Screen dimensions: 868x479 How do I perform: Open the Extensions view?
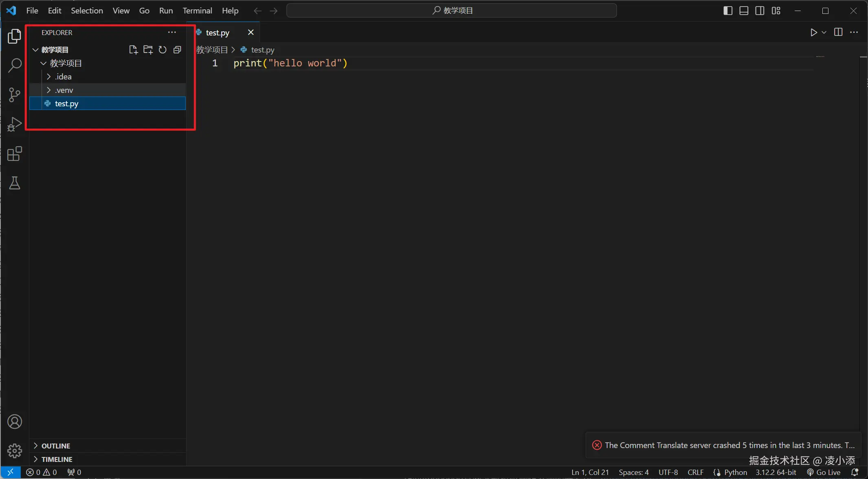(15, 154)
